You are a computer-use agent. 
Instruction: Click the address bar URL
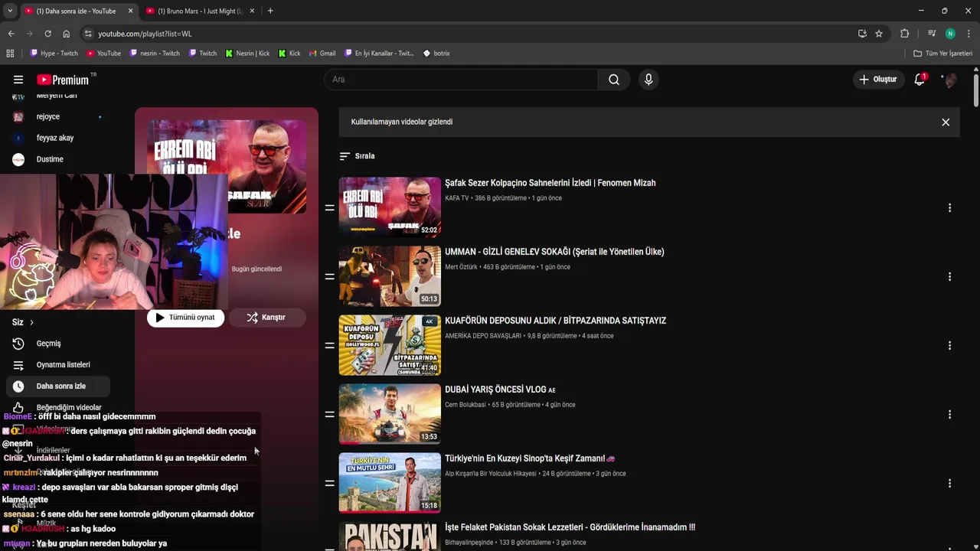pos(145,34)
